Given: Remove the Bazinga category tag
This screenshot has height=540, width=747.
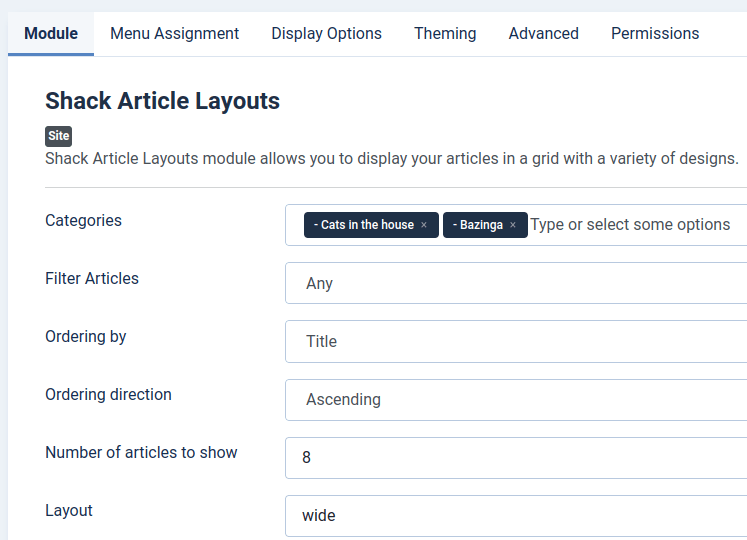Looking at the screenshot, I should 513,225.
